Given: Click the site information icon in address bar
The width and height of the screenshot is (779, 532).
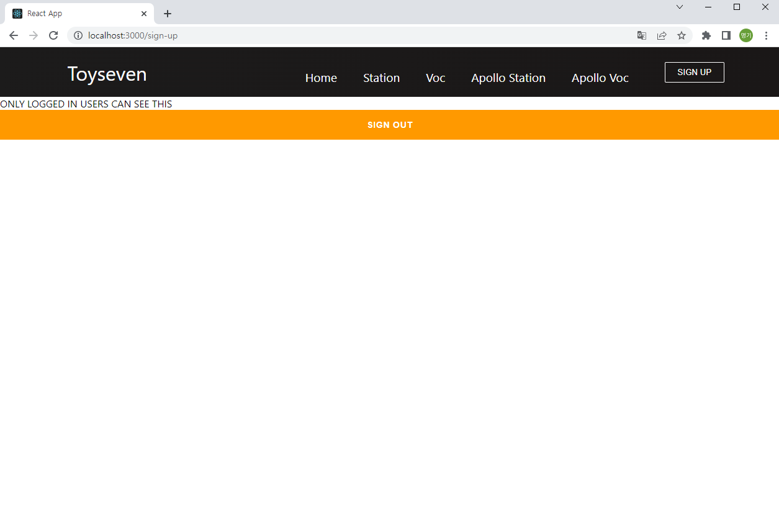Looking at the screenshot, I should click(x=78, y=35).
